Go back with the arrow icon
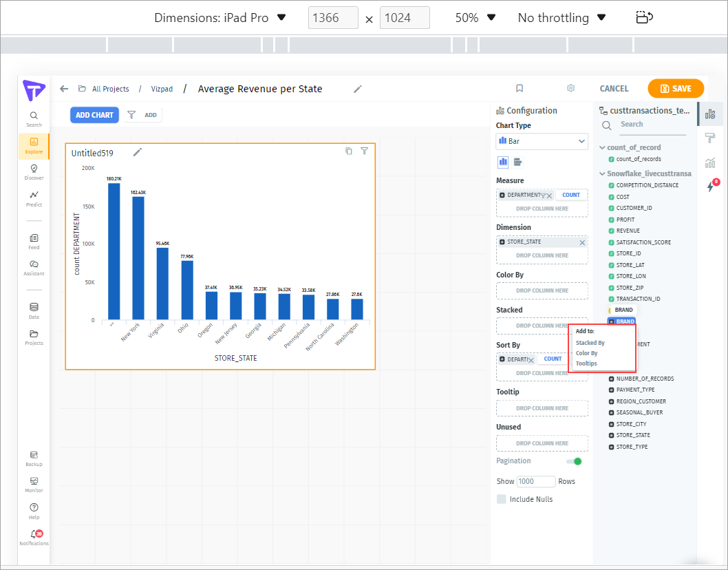The image size is (728, 570). point(64,89)
